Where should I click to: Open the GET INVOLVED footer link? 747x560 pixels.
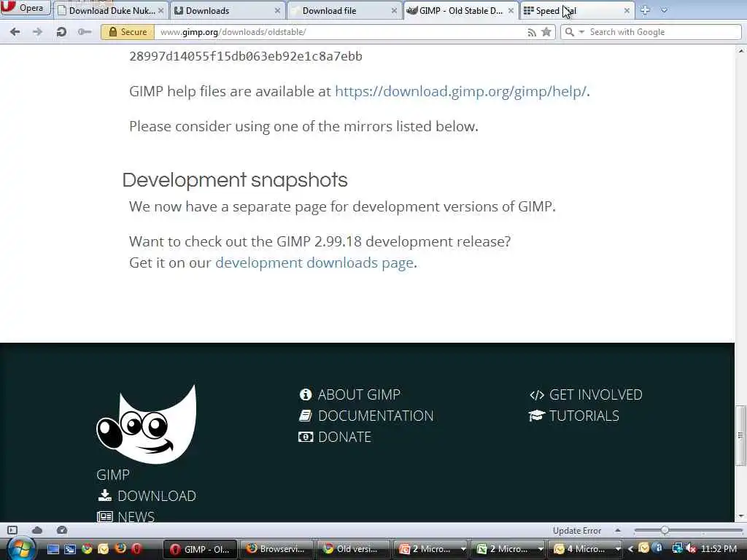(x=595, y=394)
